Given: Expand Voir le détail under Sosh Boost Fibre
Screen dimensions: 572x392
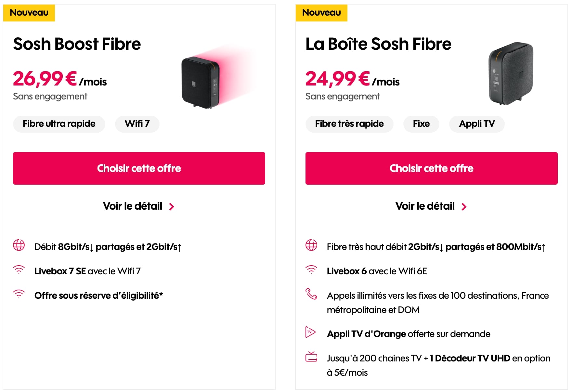Looking at the screenshot, I should point(133,206).
